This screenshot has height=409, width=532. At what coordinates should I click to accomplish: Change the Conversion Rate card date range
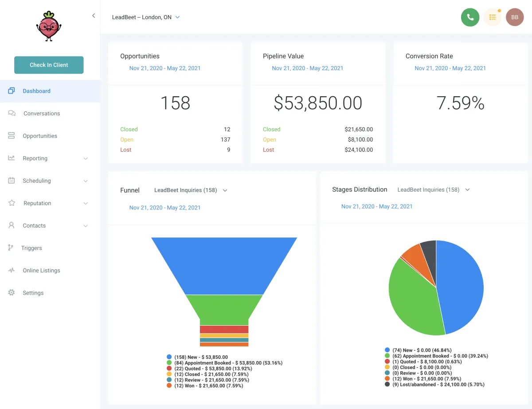click(x=450, y=68)
